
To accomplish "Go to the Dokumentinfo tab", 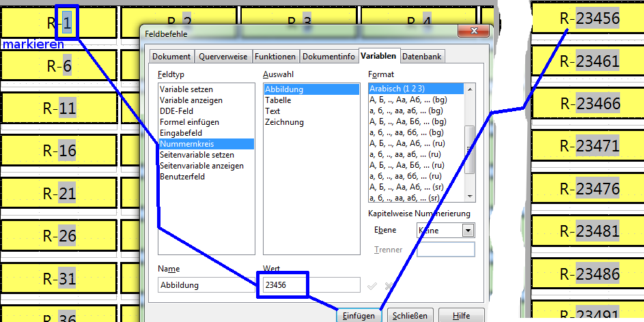I will pos(328,57).
